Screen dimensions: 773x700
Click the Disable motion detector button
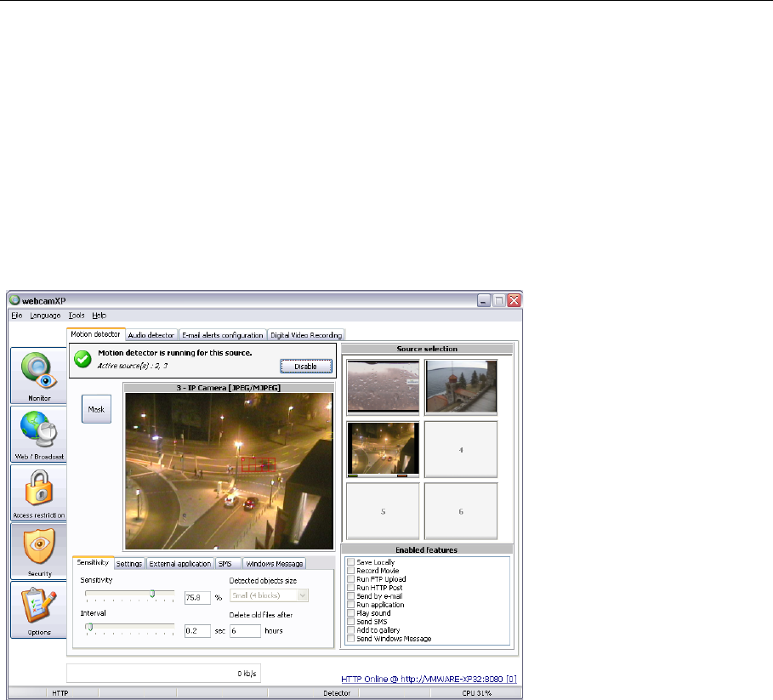point(305,367)
